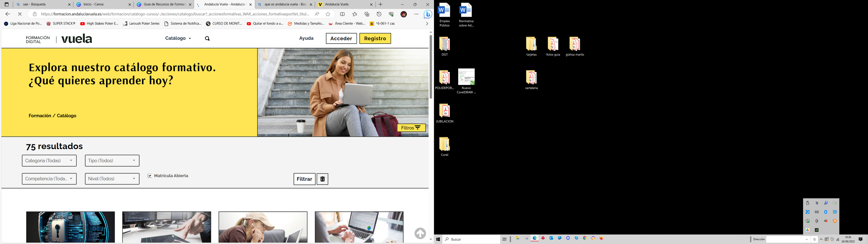The image size is (868, 244).
Task: Stop page loading in the browser toolbar
Action: (20, 14)
